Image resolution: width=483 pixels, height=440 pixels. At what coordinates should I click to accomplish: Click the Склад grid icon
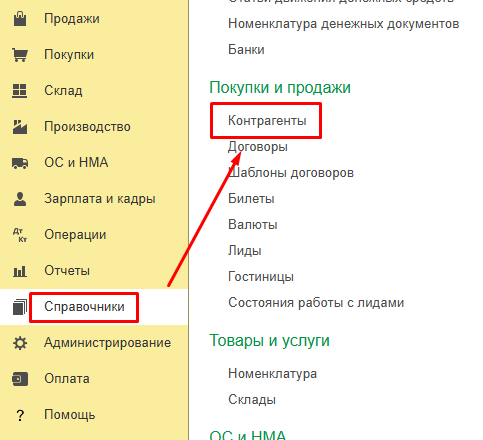point(20,91)
